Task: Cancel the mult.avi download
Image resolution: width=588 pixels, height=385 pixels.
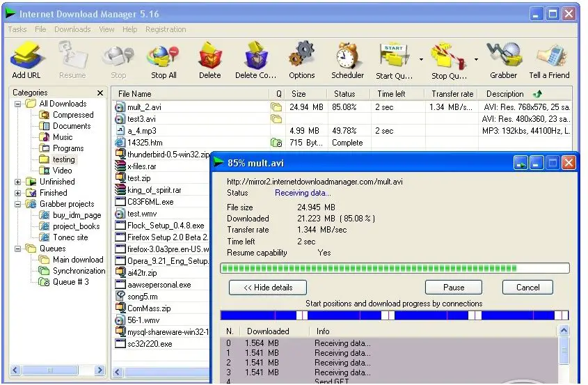Action: pos(527,288)
